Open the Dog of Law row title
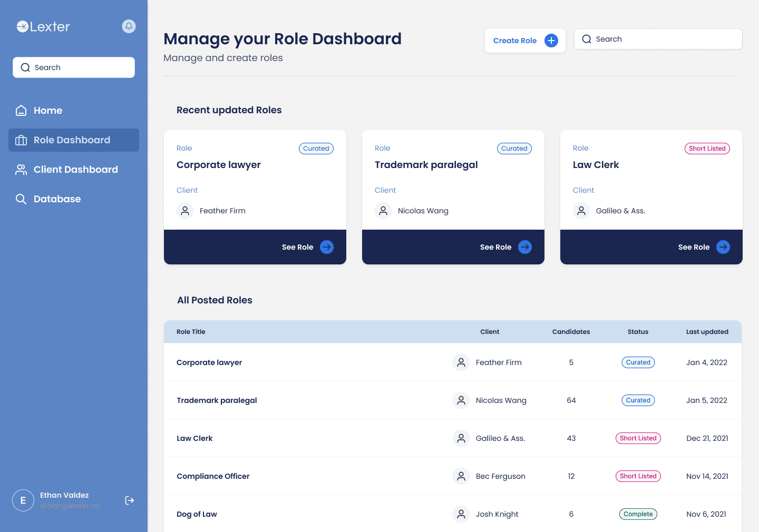Screen dimensions: 759x532 coord(197,514)
